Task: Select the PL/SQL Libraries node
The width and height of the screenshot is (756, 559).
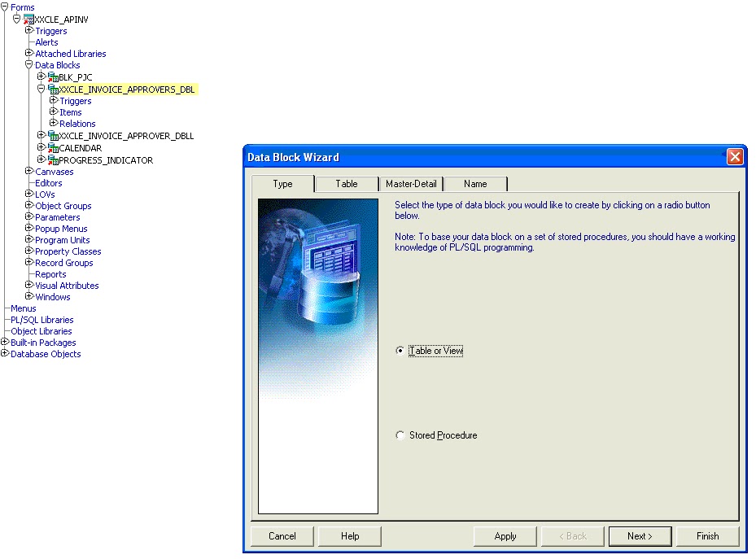Action: 42,320
